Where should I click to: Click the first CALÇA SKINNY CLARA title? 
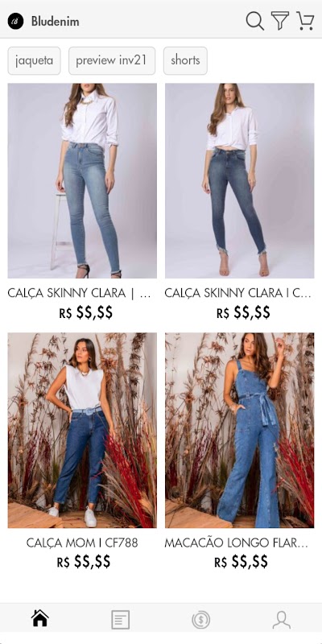click(x=79, y=293)
